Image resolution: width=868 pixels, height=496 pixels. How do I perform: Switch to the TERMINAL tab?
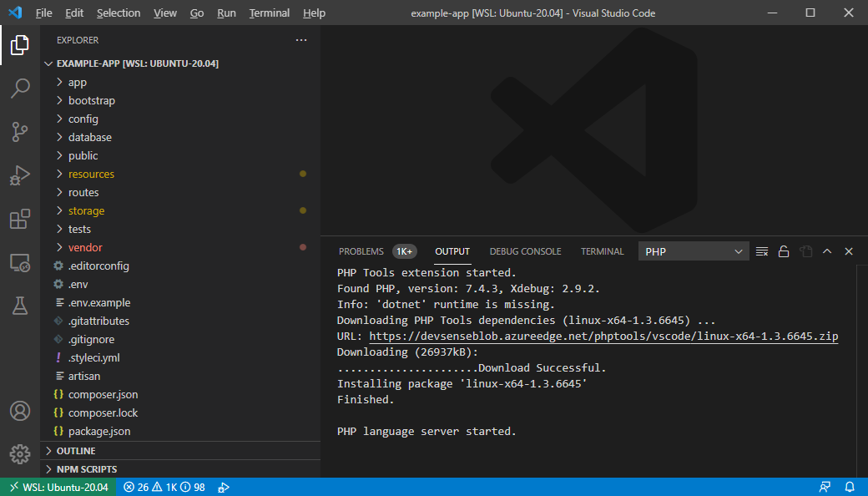click(x=603, y=251)
